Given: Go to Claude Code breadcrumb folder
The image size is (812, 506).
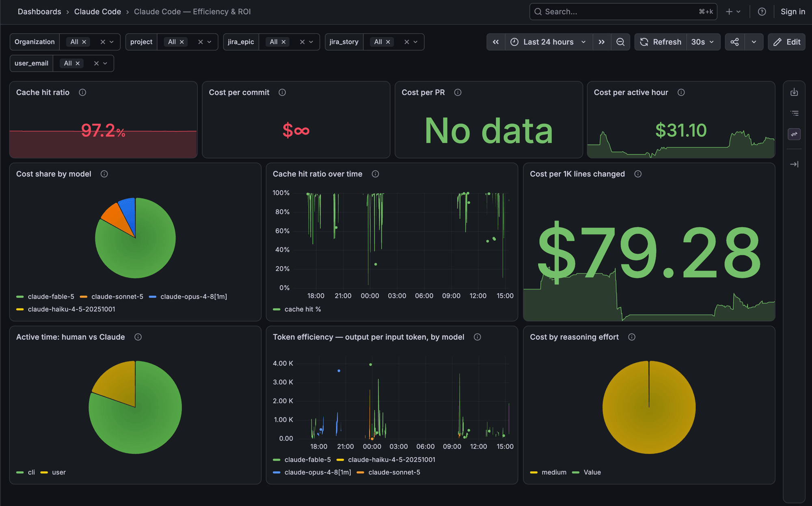Looking at the screenshot, I should tap(97, 12).
